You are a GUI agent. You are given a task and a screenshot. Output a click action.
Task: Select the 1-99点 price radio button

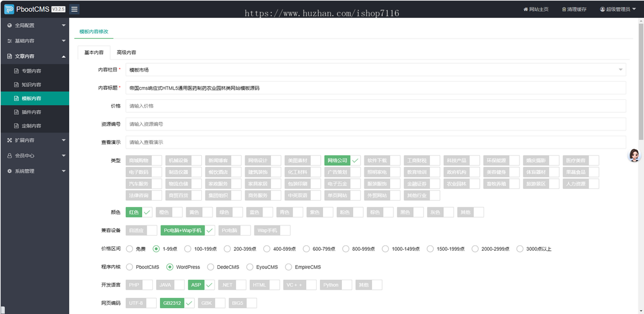[156, 249]
